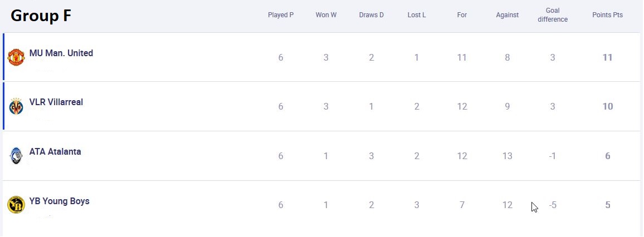644x237 pixels.
Task: Select Young Boys' goal difference of -5
Action: pos(553,205)
